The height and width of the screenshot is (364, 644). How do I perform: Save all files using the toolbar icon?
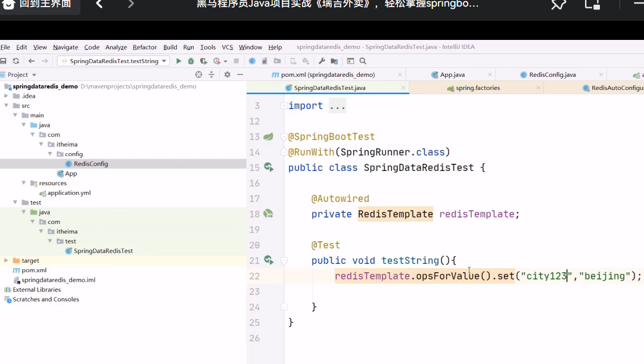click(x=4, y=61)
